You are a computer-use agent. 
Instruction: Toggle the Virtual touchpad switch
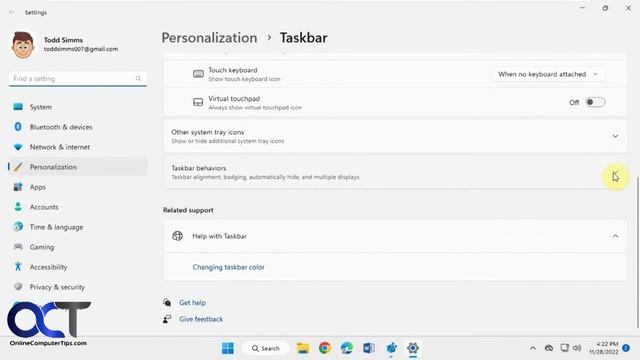(595, 102)
